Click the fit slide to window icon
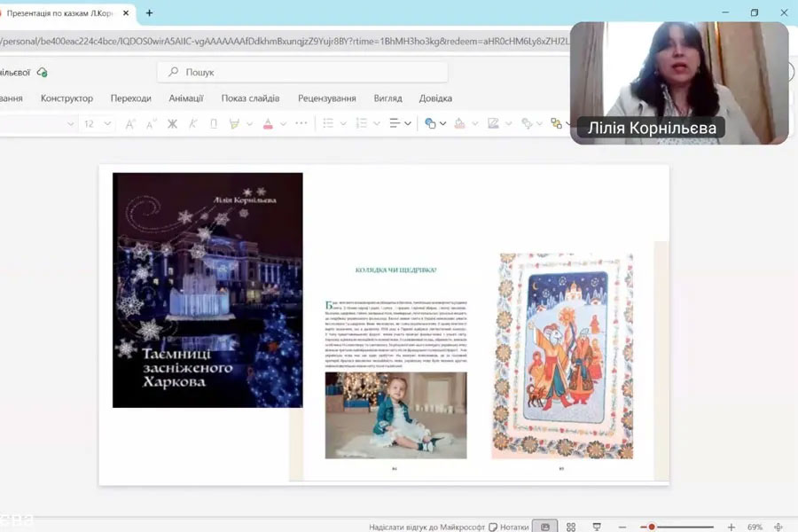Screen dimensions: 798x532 pos(778,527)
